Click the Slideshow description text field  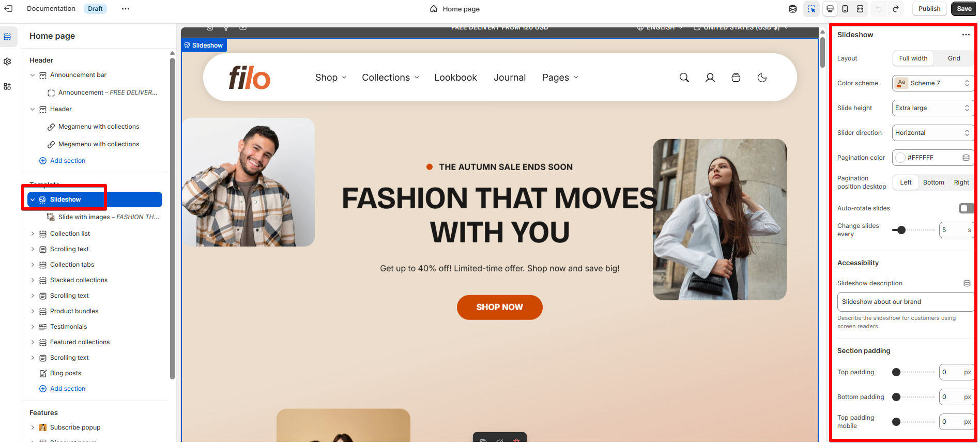906,302
